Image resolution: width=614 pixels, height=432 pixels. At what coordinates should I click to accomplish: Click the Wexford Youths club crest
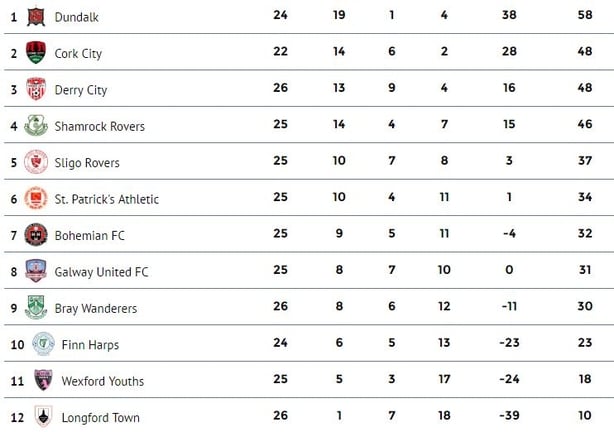pyautogui.click(x=43, y=380)
